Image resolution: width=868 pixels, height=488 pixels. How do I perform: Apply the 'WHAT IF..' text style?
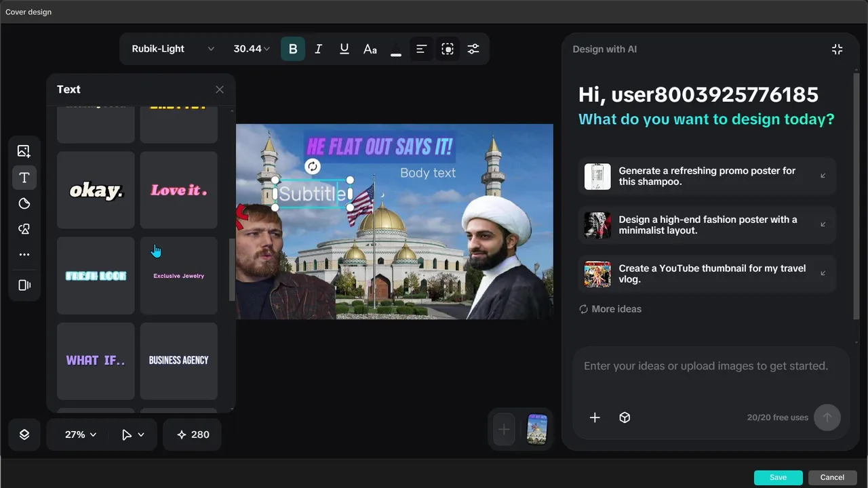pos(96,361)
